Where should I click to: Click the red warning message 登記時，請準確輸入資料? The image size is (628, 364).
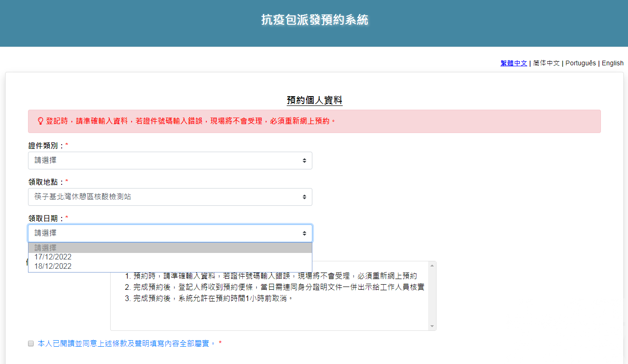point(191,121)
